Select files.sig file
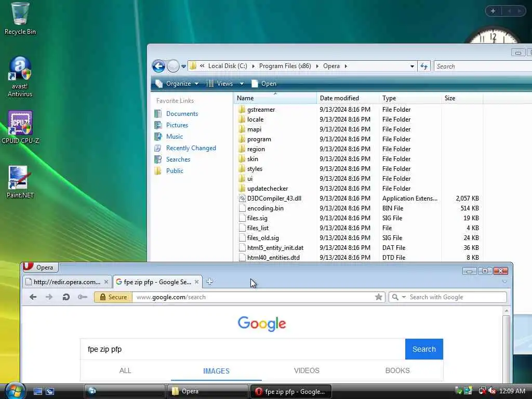Screen dimensions: 532x399 coord(257,218)
